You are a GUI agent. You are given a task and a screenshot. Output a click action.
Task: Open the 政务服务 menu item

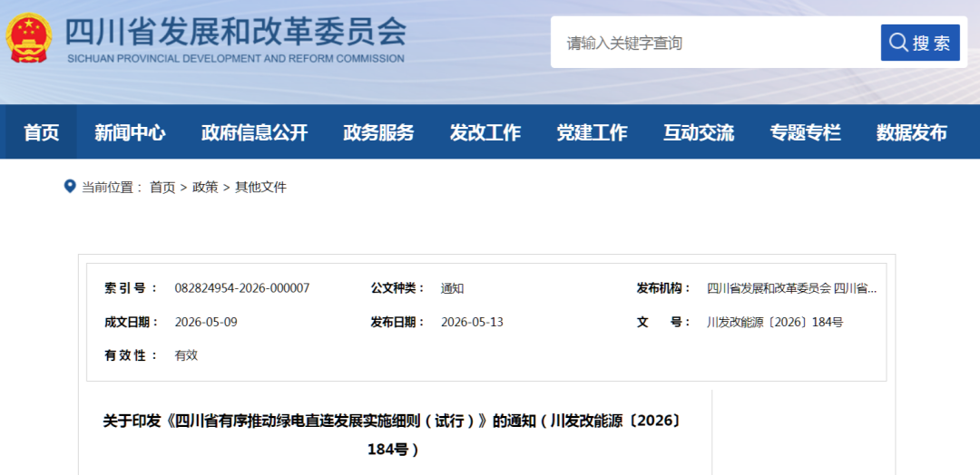pyautogui.click(x=378, y=132)
